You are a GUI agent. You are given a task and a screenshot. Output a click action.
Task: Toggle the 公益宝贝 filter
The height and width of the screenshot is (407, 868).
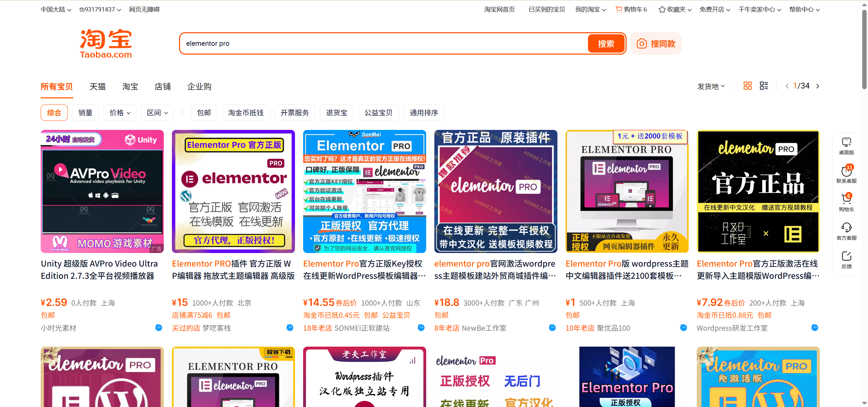click(x=378, y=113)
